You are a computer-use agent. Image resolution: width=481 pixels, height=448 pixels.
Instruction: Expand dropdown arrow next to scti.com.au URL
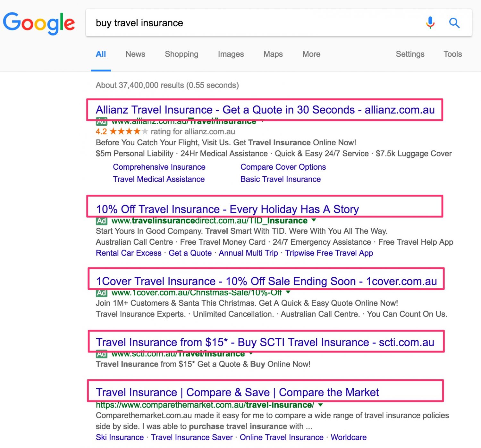pyautogui.click(x=251, y=354)
